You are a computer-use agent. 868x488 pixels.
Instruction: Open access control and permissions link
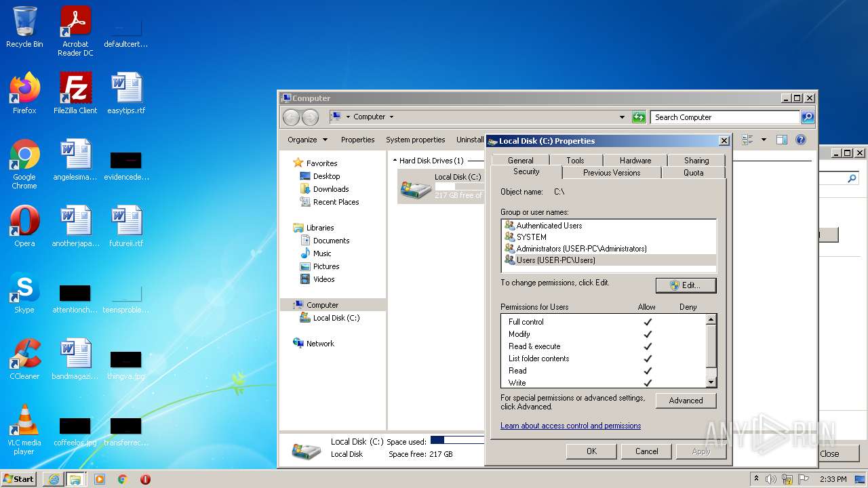570,426
